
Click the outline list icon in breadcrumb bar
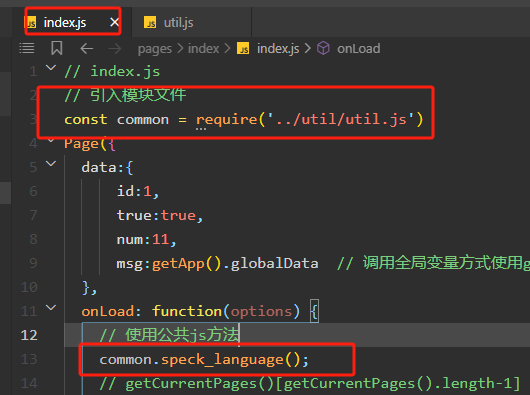click(27, 48)
